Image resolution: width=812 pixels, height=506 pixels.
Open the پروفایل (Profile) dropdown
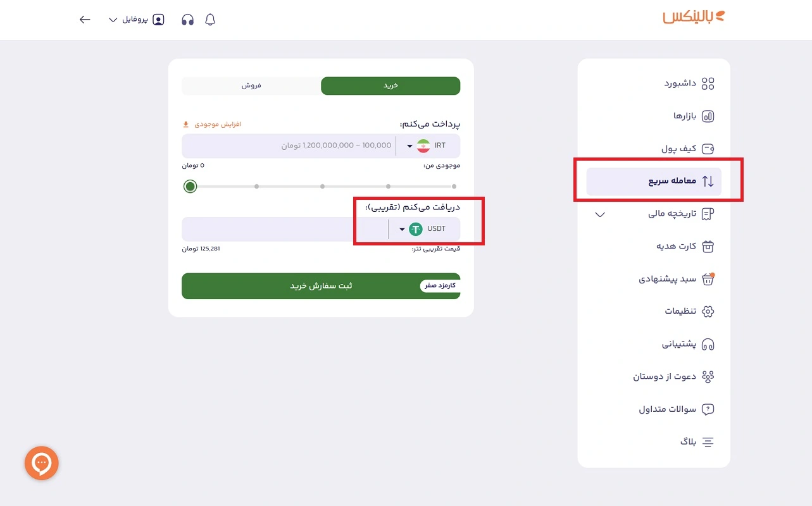click(136, 20)
